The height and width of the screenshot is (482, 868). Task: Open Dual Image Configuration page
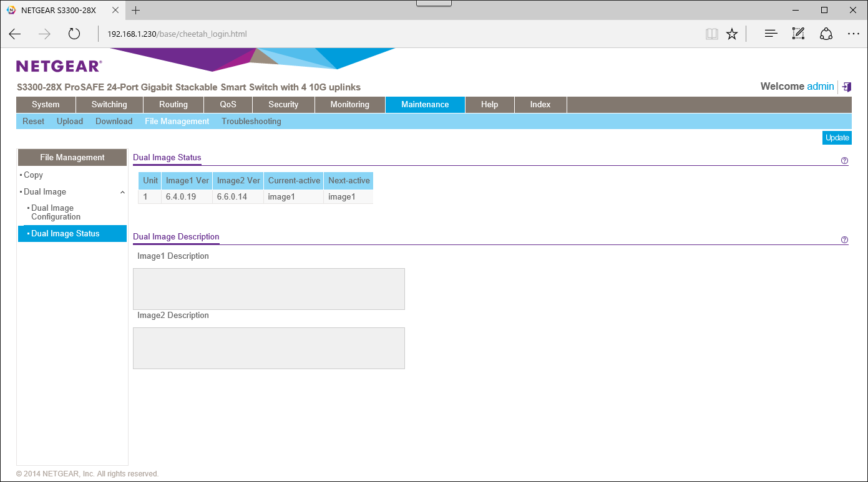56,213
